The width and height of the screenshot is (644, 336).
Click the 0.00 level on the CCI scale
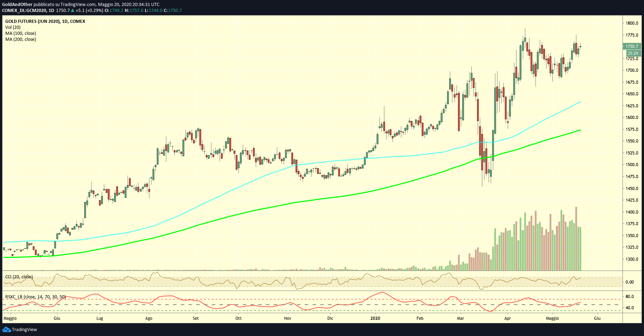(x=630, y=282)
